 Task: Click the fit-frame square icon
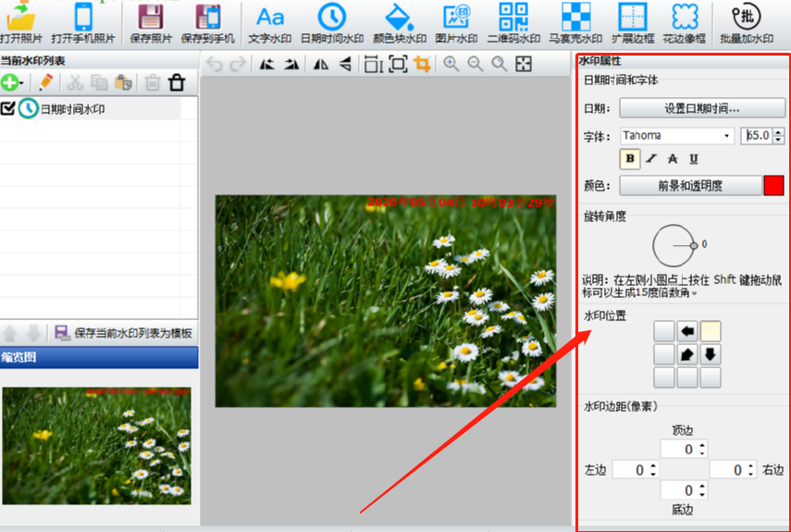pyautogui.click(x=398, y=64)
